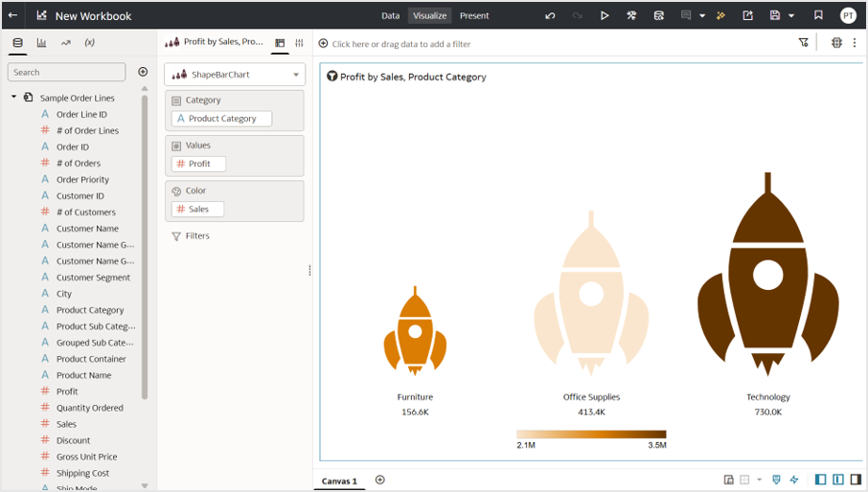Undo the last action
This screenshot has width=868, height=492.
[550, 15]
